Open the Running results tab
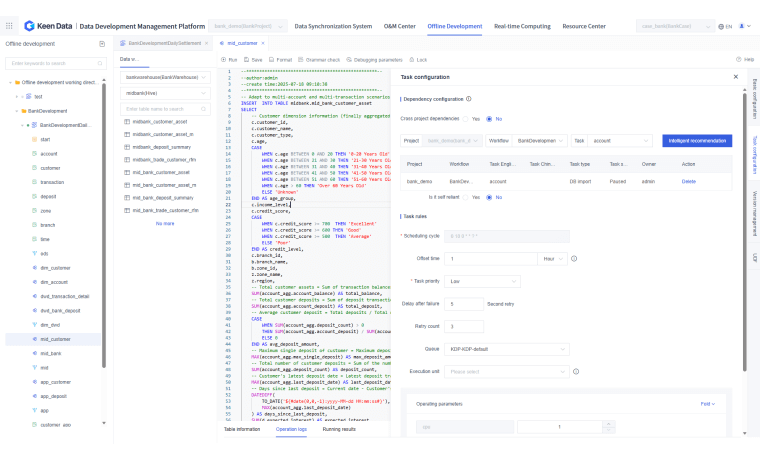The width and height of the screenshot is (760, 460). [x=338, y=428]
